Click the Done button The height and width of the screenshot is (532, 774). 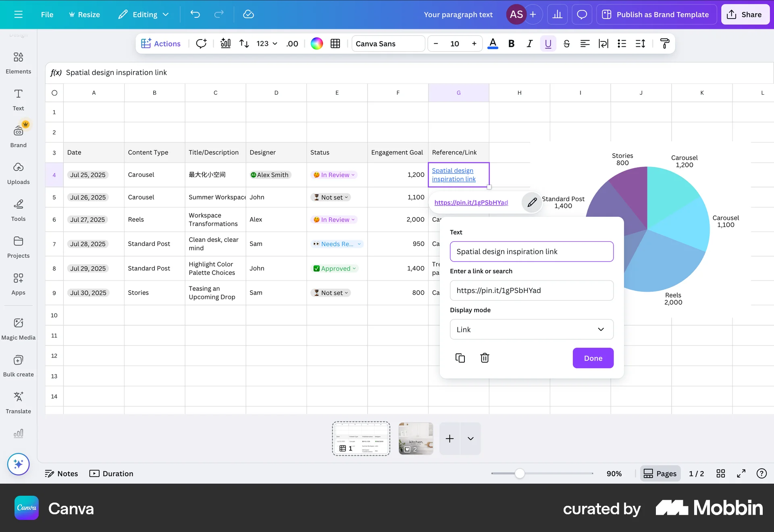[593, 358]
